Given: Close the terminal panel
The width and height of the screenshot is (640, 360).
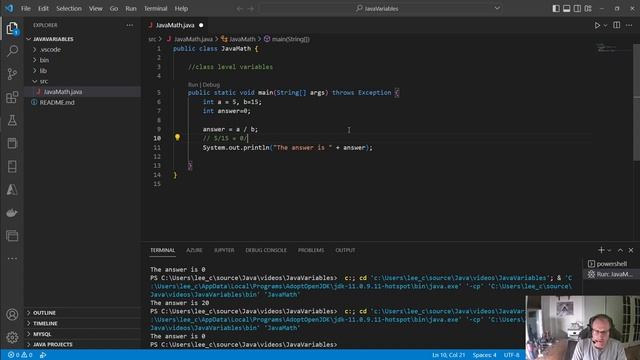Looking at the screenshot, I should click(x=631, y=250).
